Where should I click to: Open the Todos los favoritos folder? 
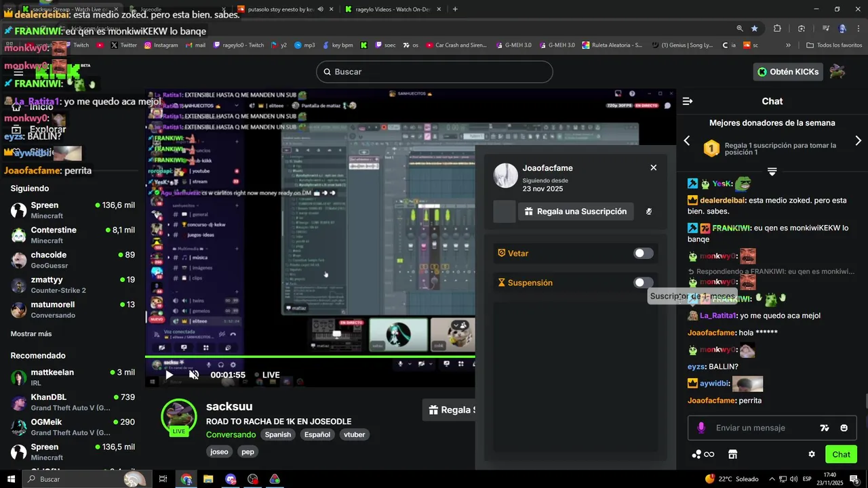coord(834,45)
